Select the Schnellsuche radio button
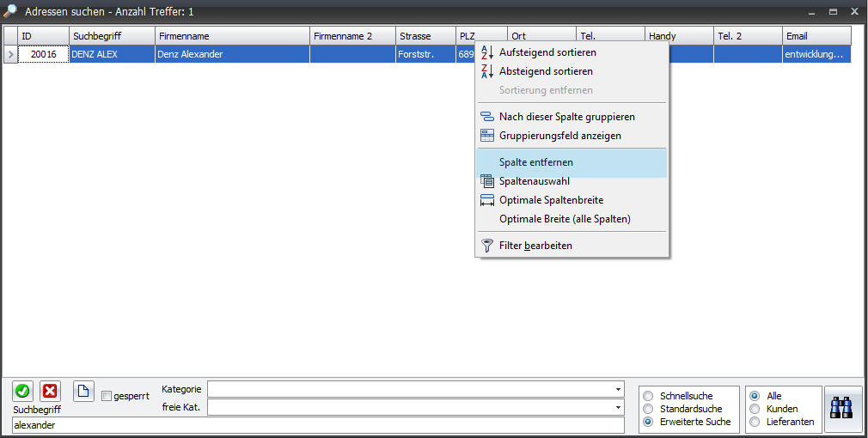868x438 pixels. coord(648,396)
